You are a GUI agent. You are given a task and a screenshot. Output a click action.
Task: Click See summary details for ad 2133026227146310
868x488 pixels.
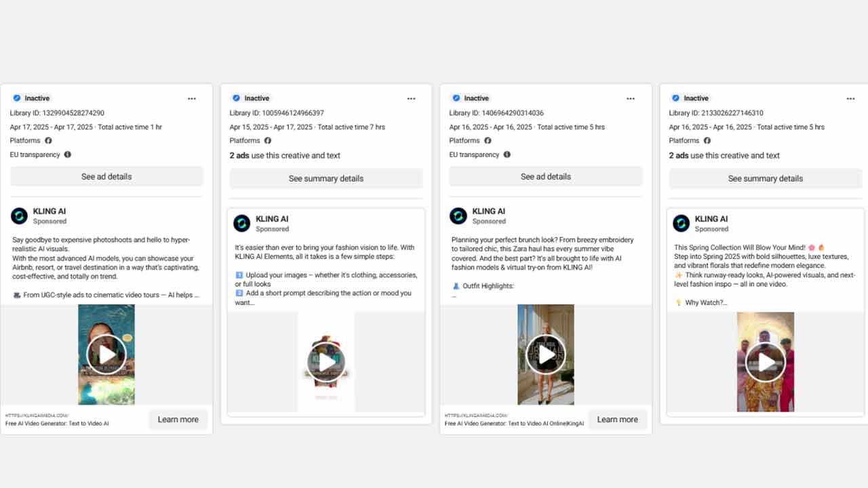click(766, 179)
